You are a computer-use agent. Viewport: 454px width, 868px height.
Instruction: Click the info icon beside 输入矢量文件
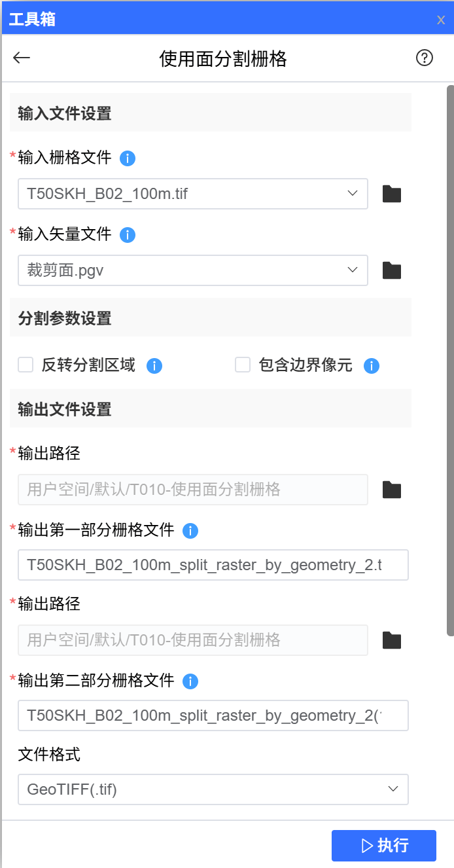tap(128, 235)
